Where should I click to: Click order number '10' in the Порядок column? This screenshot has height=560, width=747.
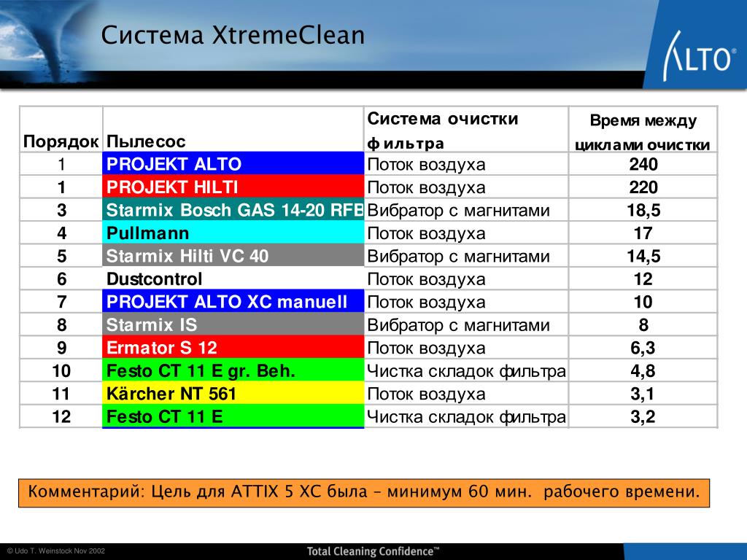61,371
